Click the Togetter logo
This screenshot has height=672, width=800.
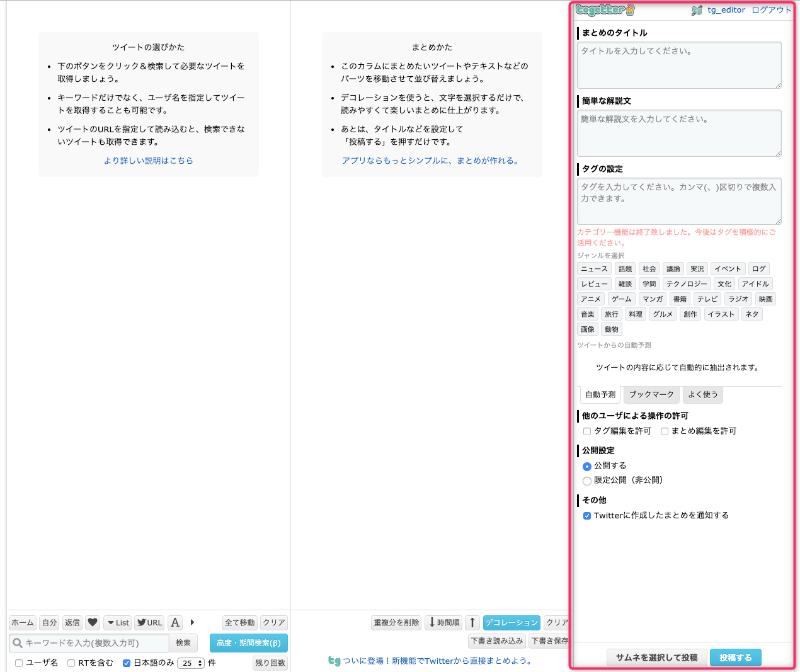coord(605,9)
